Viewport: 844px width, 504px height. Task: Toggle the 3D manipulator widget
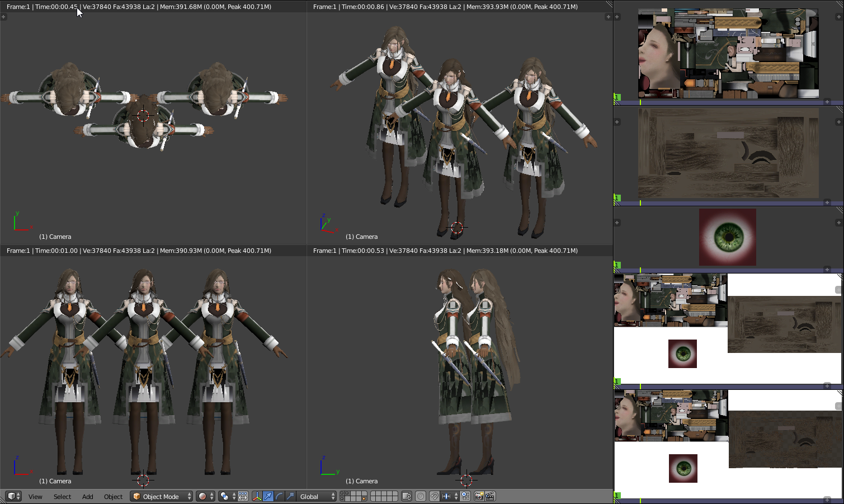click(257, 497)
